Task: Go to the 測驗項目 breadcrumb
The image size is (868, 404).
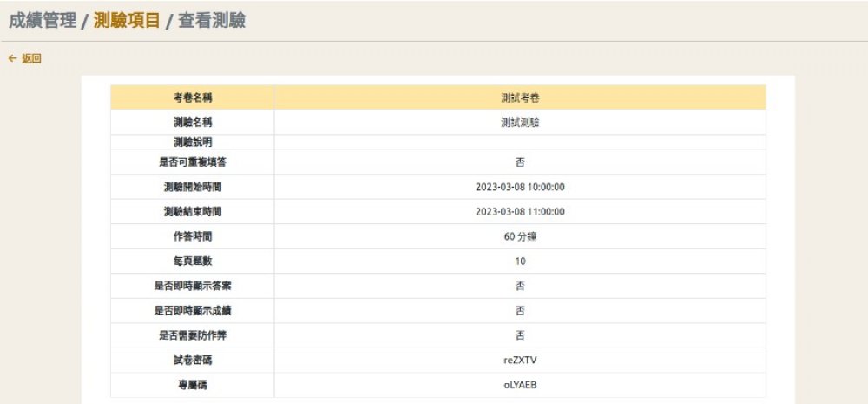Action: click(127, 21)
